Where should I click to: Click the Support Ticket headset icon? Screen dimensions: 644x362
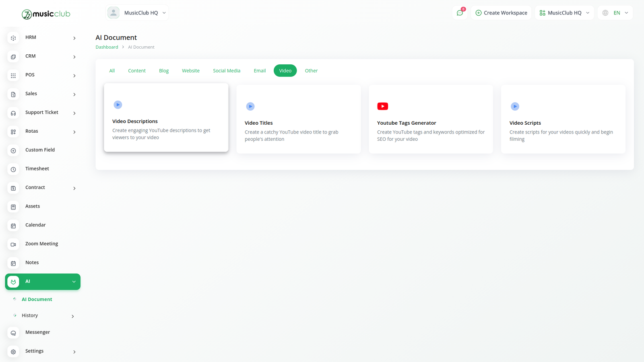point(13,113)
